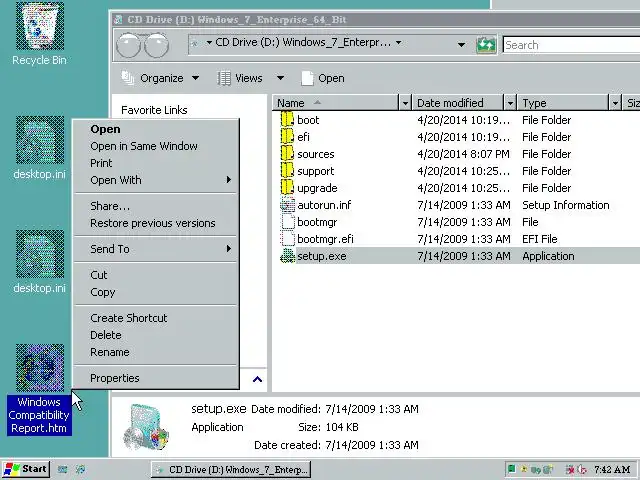Click the boot folder icon

(287, 120)
